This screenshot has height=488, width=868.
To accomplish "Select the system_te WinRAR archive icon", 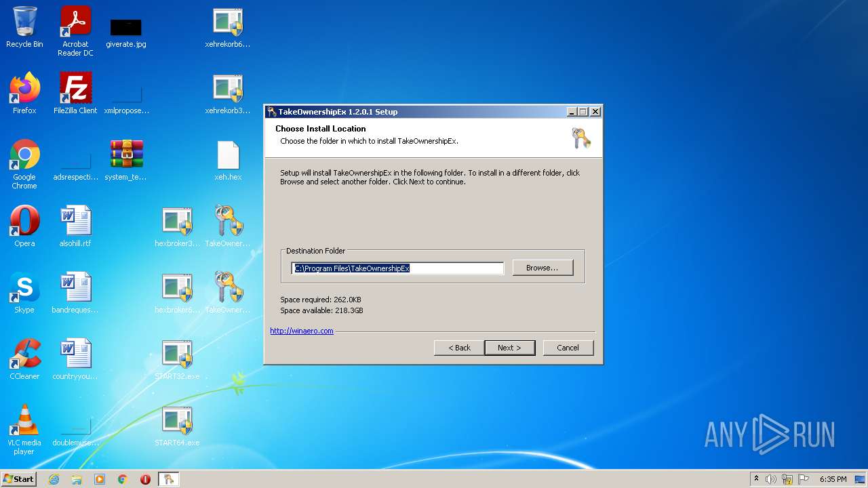I will 126,160.
